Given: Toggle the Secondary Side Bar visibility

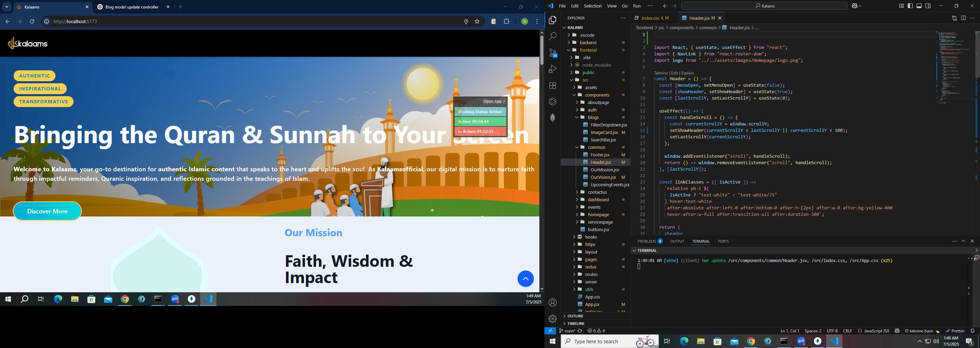Looking at the screenshot, I should 928,6.
